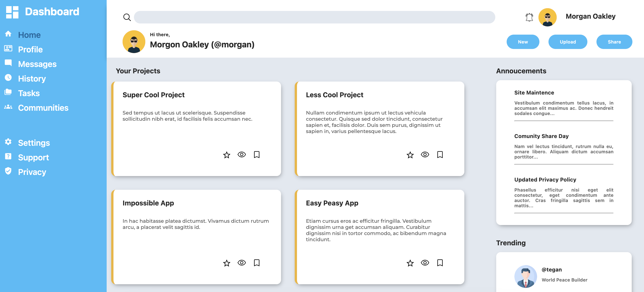Star the Super Cool Project

(x=226, y=155)
